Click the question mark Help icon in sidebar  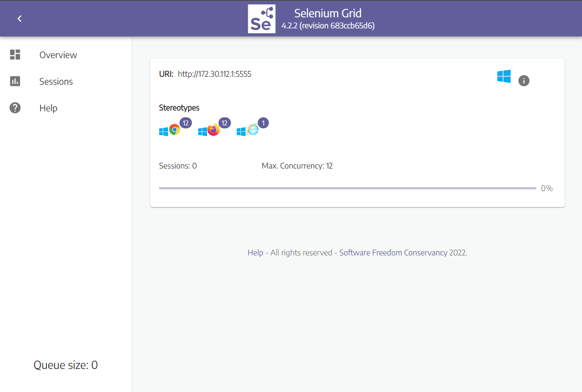(15, 108)
